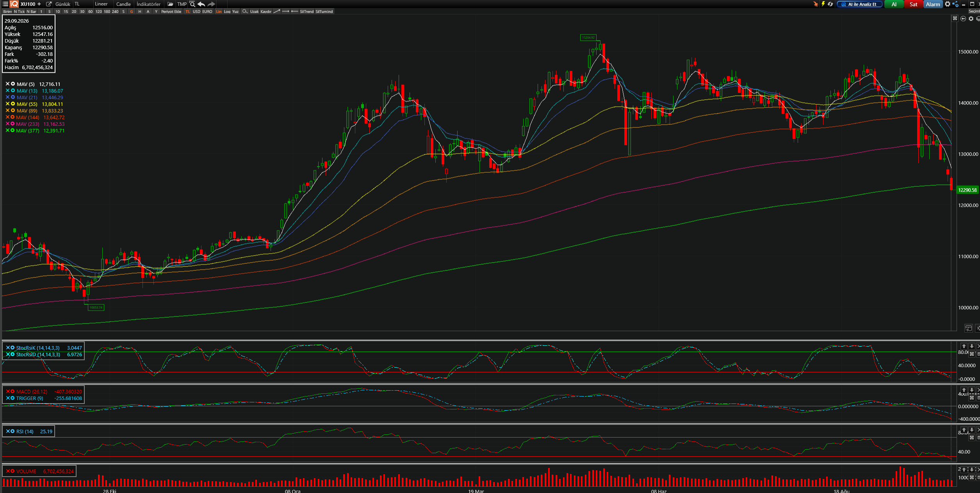Click the blue share icon in the top-right

pyautogui.click(x=955, y=4)
